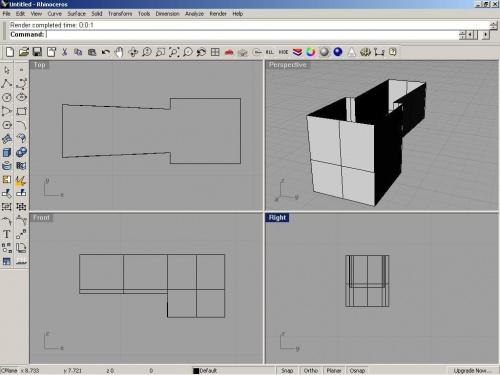The image size is (500, 375).
Task: Click the four-viewport layout icon
Action: tap(215, 52)
